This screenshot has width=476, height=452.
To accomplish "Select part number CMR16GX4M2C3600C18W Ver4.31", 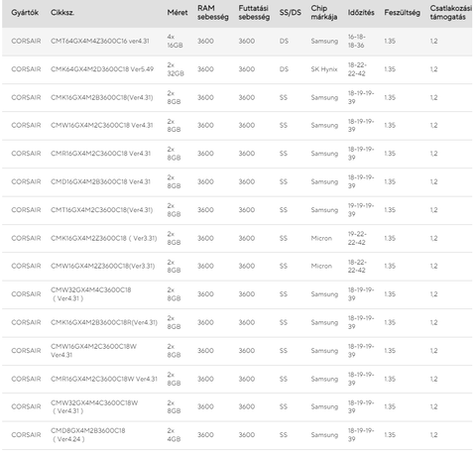I will pyautogui.click(x=104, y=379).
